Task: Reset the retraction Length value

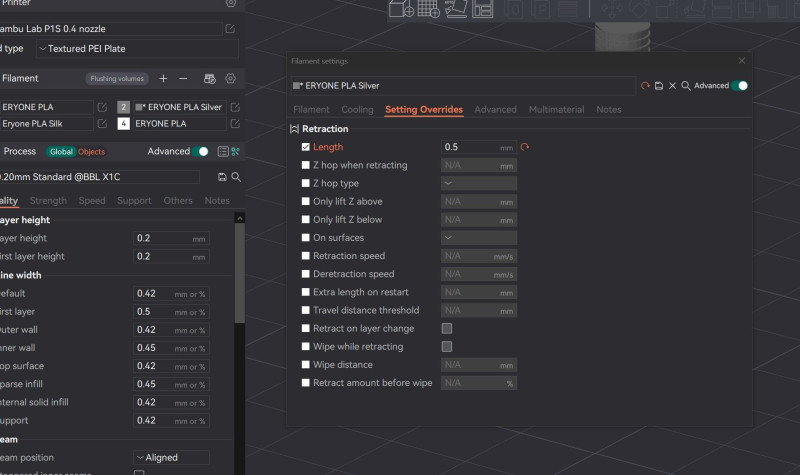Action: 525,147
